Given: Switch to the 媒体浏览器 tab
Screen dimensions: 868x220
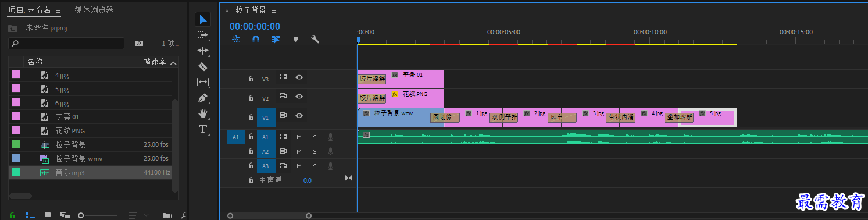Looking at the screenshot, I should click(94, 10).
